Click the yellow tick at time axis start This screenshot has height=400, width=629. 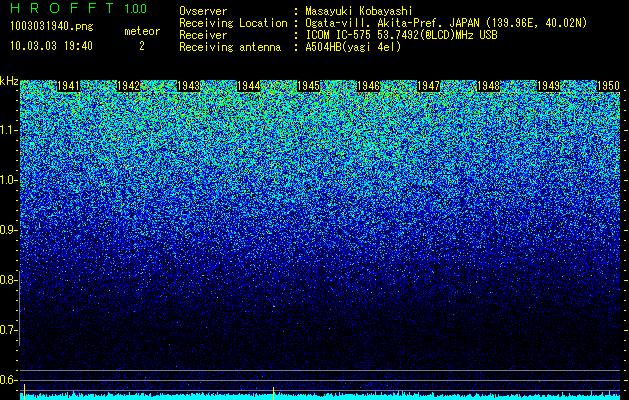coord(24,391)
